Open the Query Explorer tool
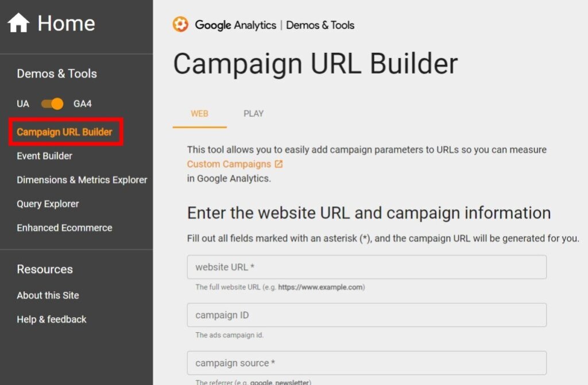 [48, 203]
